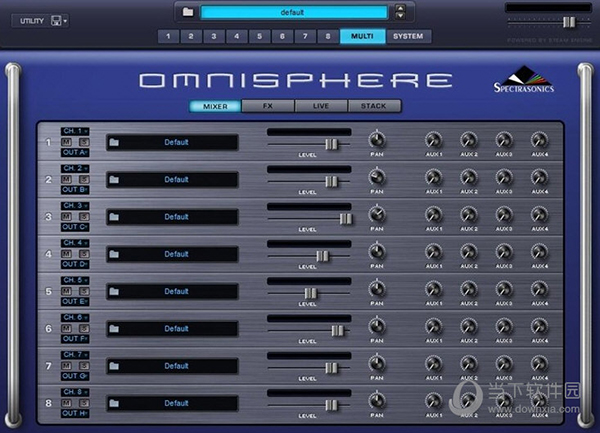Open the OUT E output dropdown
The width and height of the screenshot is (600, 433).
pos(75,302)
